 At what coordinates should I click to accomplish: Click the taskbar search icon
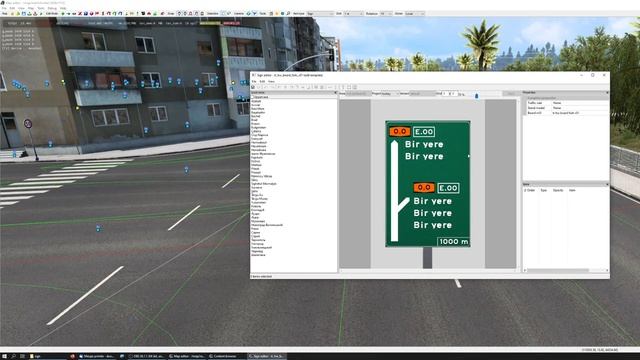[x=13, y=356]
